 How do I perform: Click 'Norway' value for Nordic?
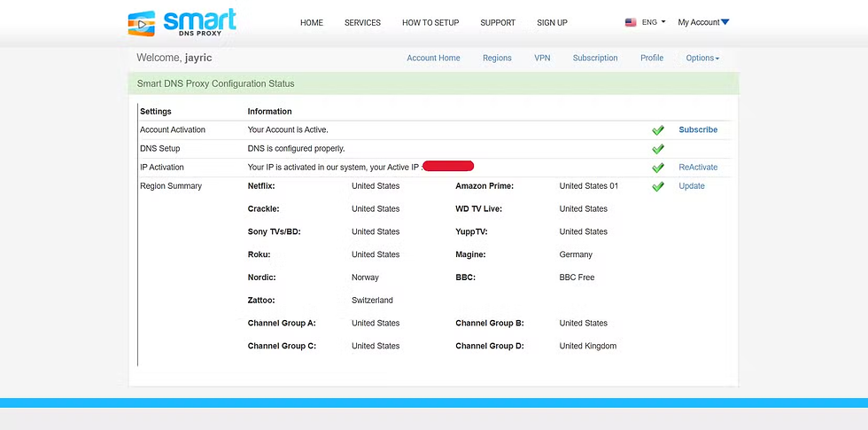tap(365, 277)
